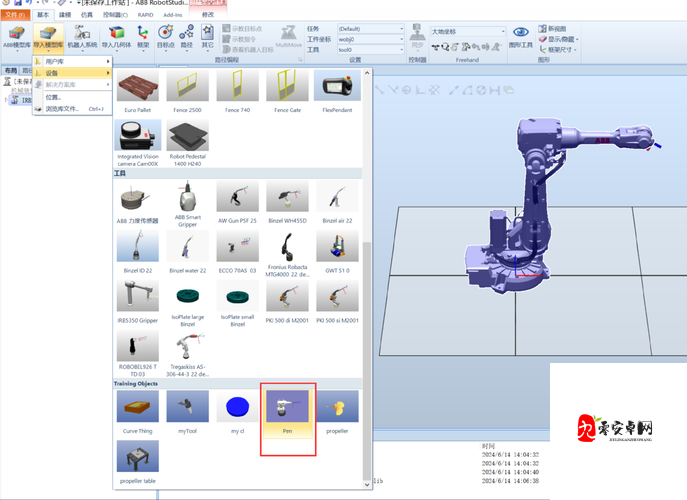
Task: Click the 框架 ribbon icon
Action: (x=143, y=37)
